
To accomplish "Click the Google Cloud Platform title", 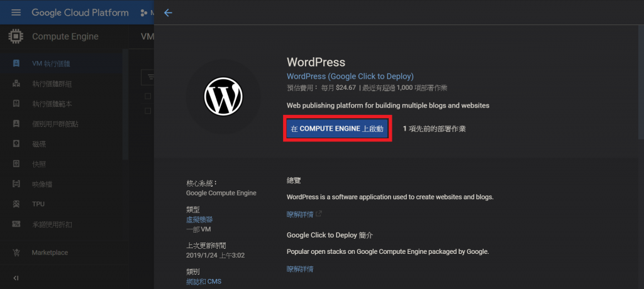I will (80, 13).
